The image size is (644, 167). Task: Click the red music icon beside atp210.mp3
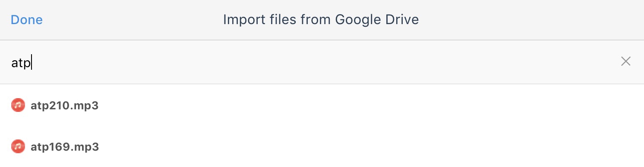(x=18, y=105)
